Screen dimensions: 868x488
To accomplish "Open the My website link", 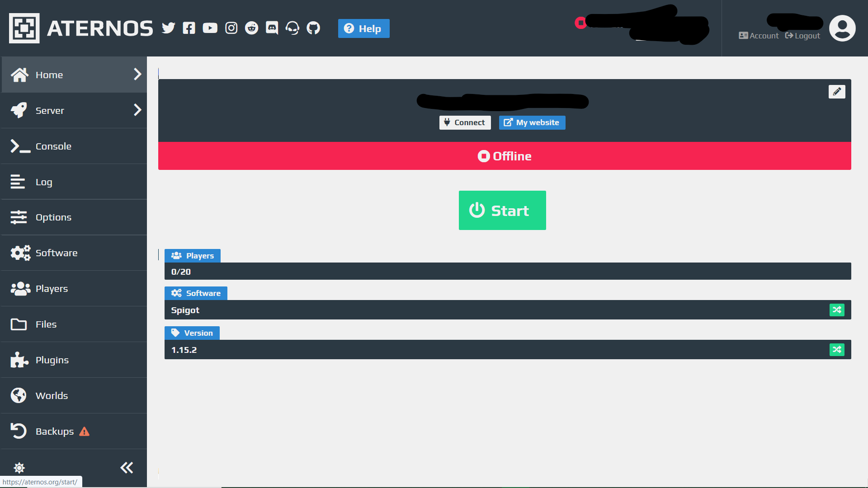I will (532, 122).
